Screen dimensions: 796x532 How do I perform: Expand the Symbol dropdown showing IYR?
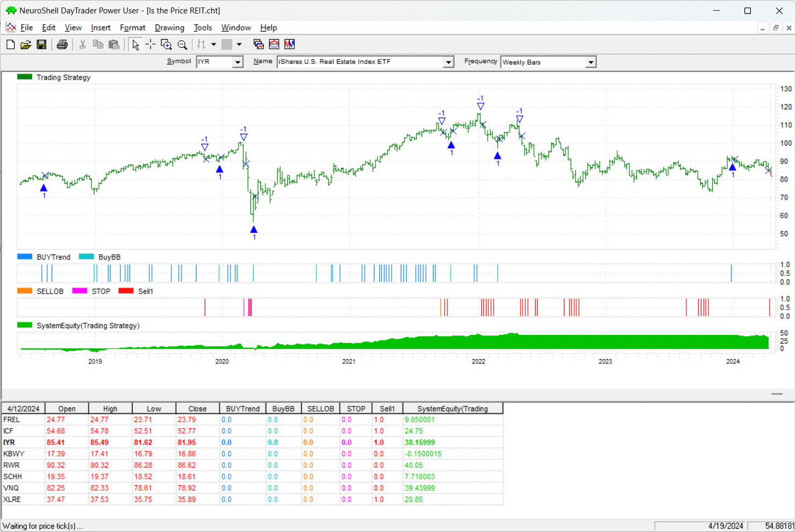click(x=237, y=62)
